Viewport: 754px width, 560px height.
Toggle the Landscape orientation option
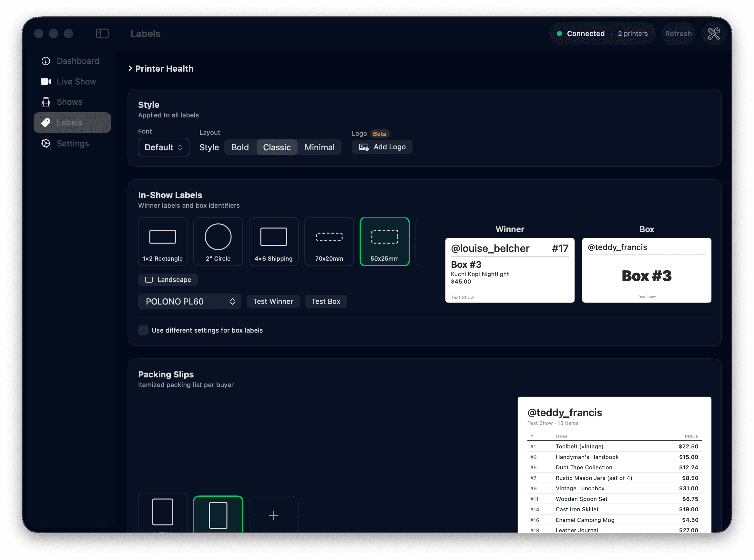coord(168,280)
